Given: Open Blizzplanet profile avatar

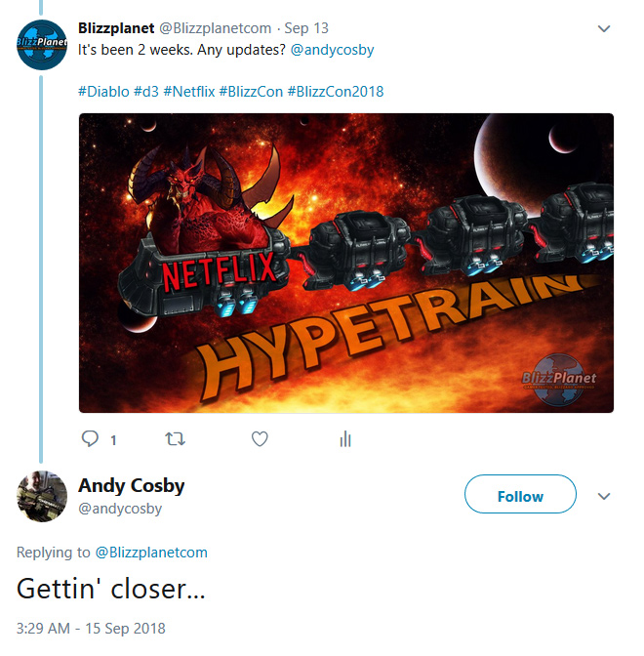Looking at the screenshot, I should click(42, 44).
